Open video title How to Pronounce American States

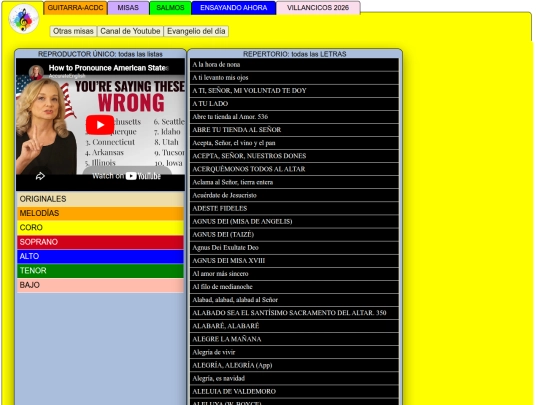point(108,68)
